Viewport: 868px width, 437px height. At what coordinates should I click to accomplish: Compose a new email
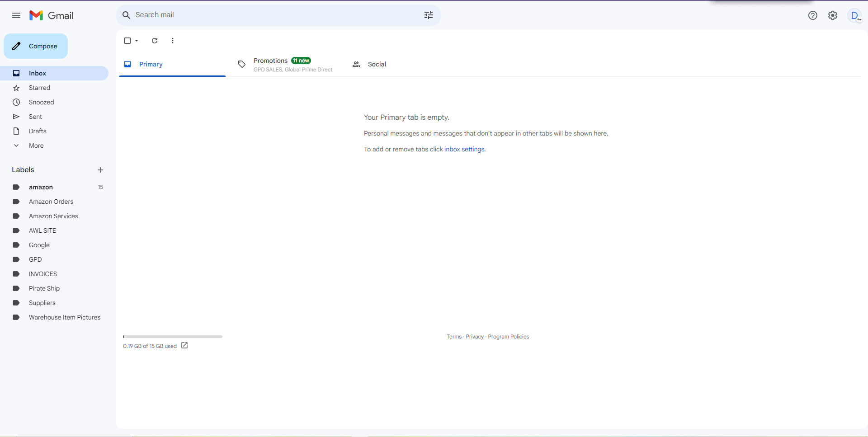coord(36,46)
